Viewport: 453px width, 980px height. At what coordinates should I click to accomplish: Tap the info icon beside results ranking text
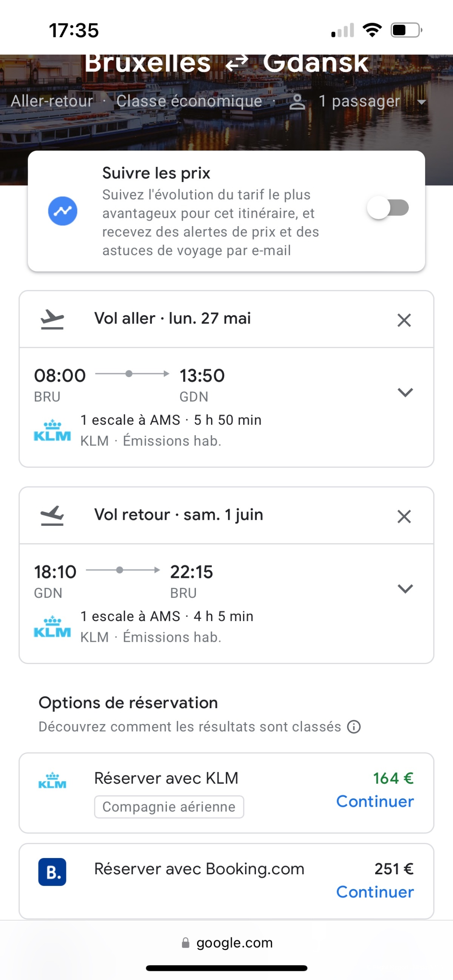pos(354,727)
